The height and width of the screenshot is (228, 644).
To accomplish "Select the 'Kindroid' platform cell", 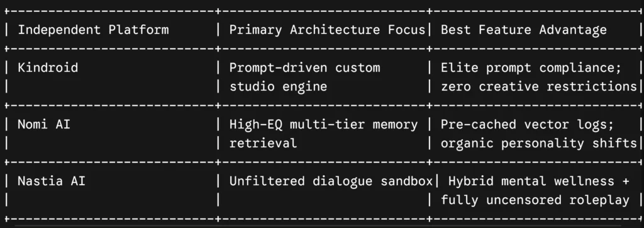I will point(48,68).
